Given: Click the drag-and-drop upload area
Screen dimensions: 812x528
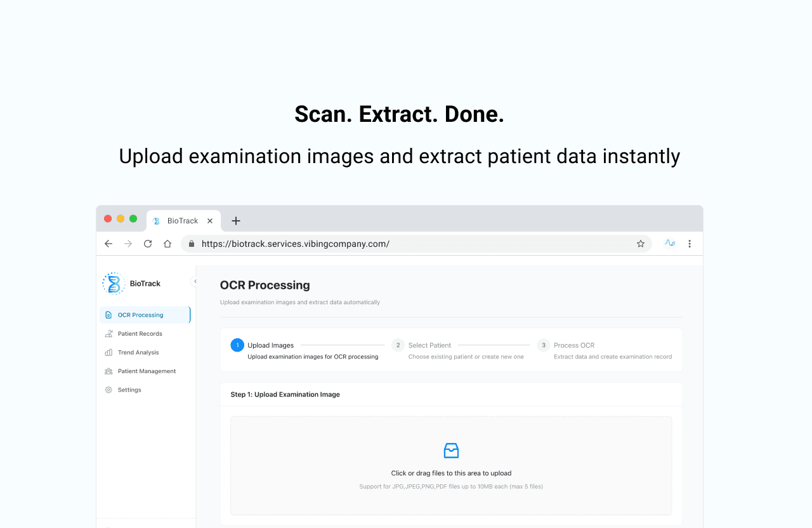Looking at the screenshot, I should 451,465.
